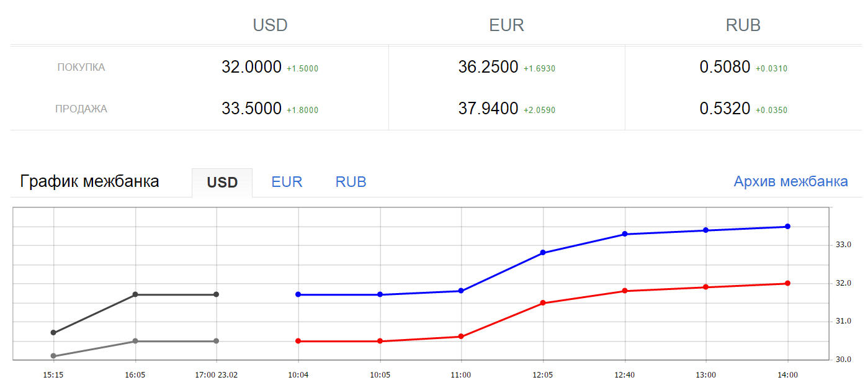This screenshot has width=868, height=385.
Task: Select the USD chart tab
Action: pos(222,183)
